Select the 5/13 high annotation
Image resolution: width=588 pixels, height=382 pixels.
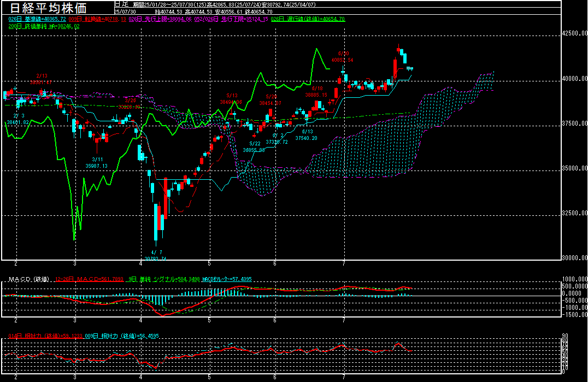pos(231,98)
